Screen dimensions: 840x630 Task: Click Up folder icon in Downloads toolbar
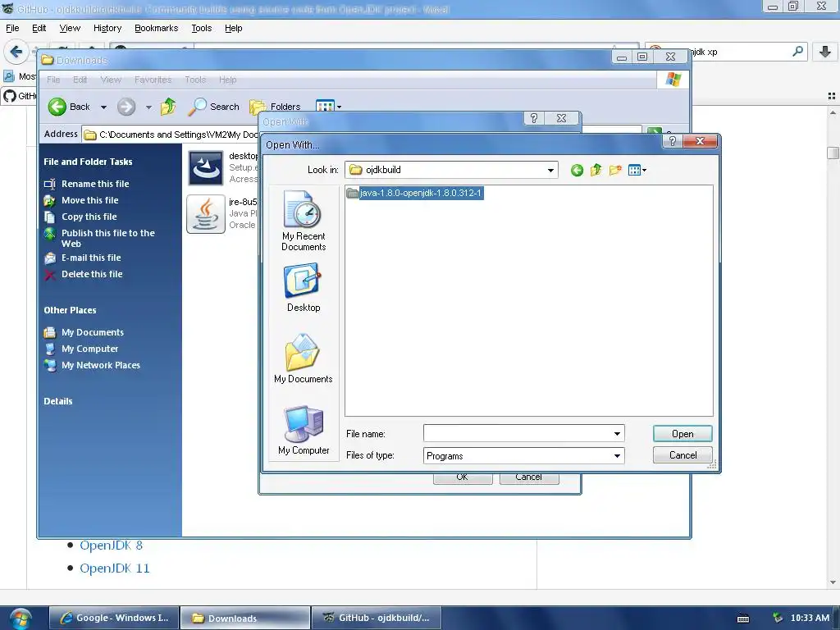point(167,107)
